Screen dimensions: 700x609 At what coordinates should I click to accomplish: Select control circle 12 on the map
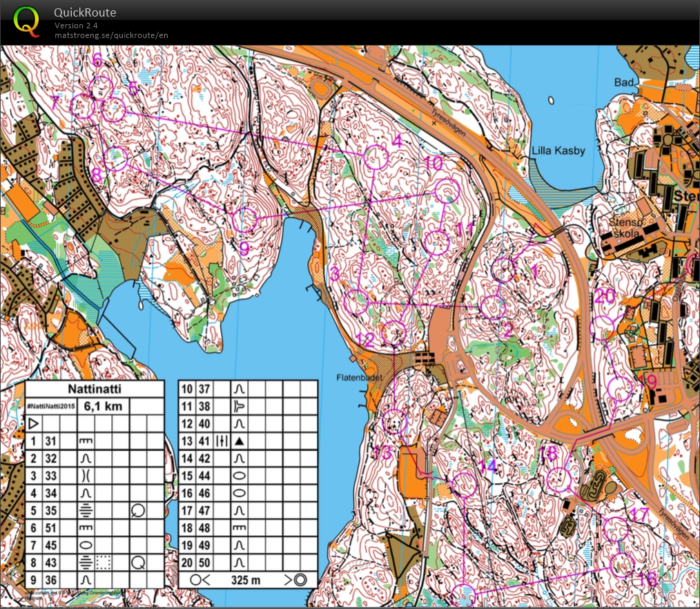(x=394, y=333)
